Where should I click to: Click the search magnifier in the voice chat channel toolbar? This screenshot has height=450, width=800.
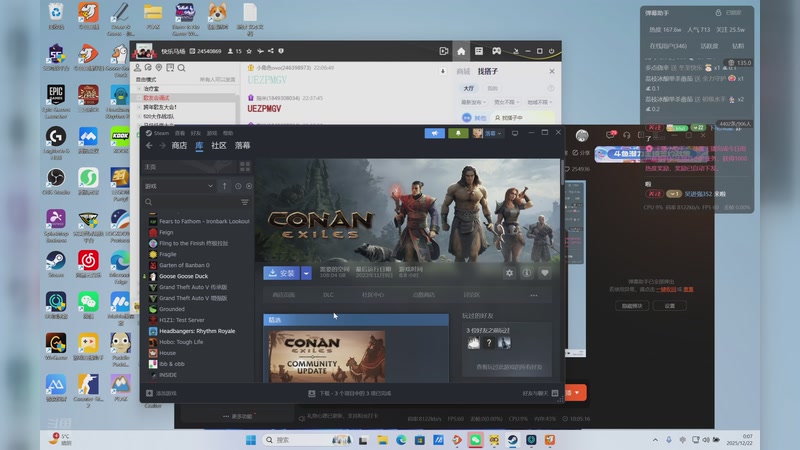point(182,68)
